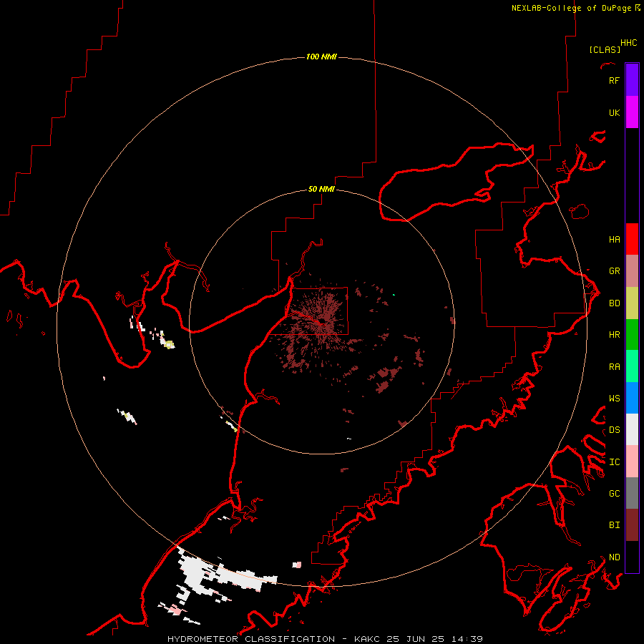
Task: Click the HA legend label
Action: (614, 240)
